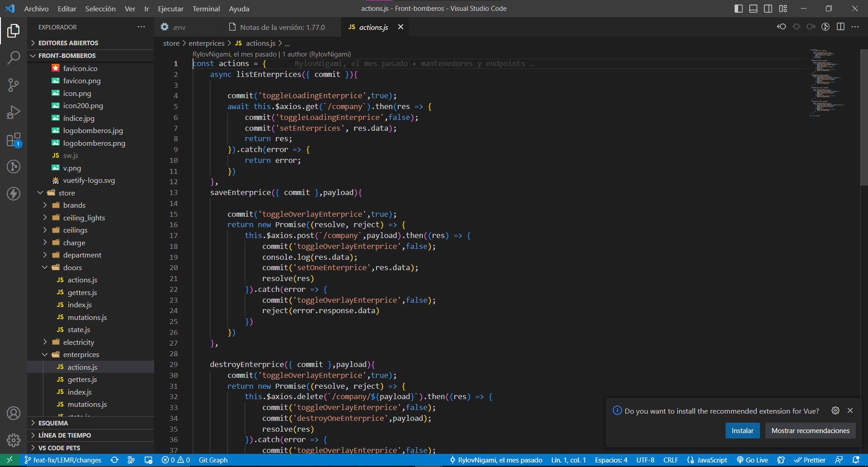Collapse the doors folder
This screenshot has height=467, width=868.
point(90,267)
